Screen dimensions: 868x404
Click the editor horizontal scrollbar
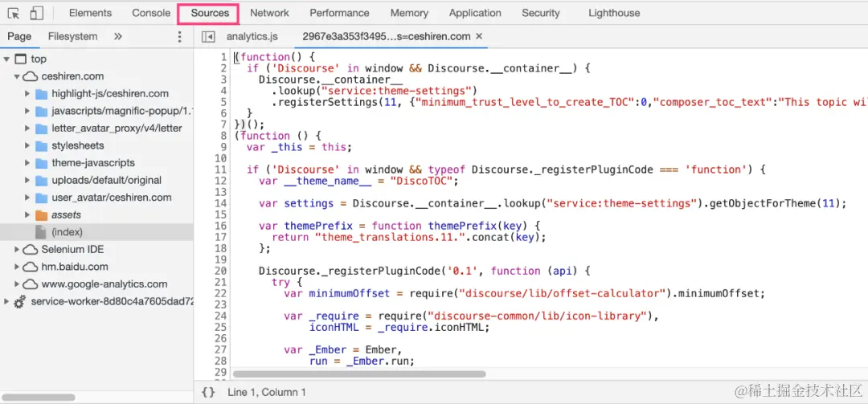[x=359, y=374]
